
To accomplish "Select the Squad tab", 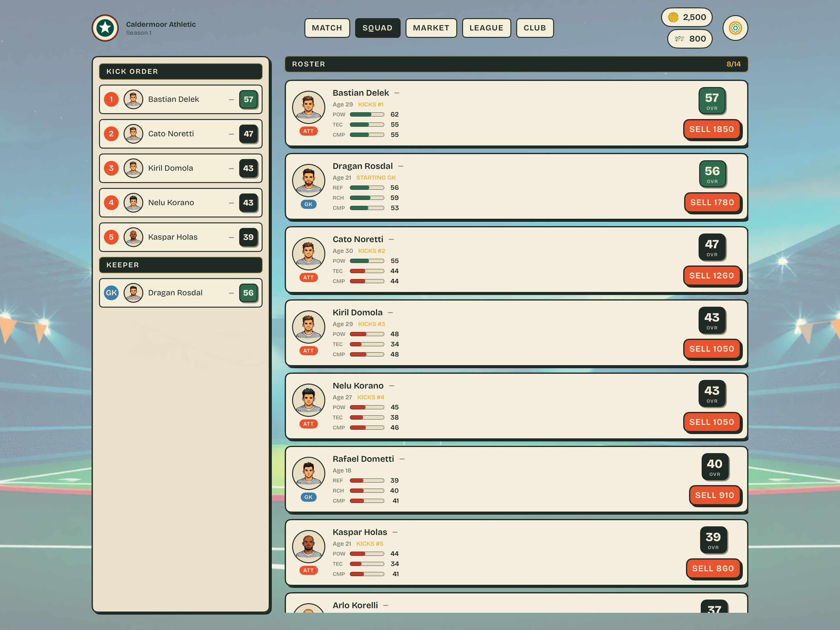I will tap(378, 28).
